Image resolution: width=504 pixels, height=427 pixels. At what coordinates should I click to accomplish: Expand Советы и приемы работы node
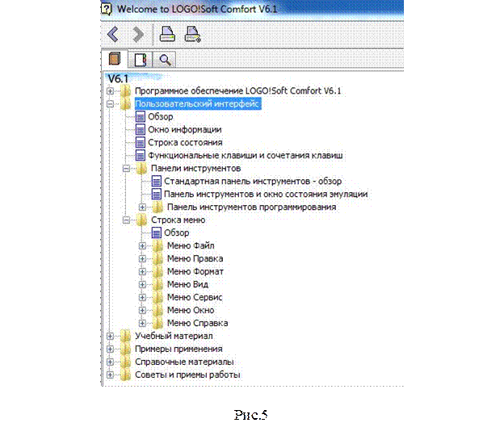(110, 375)
